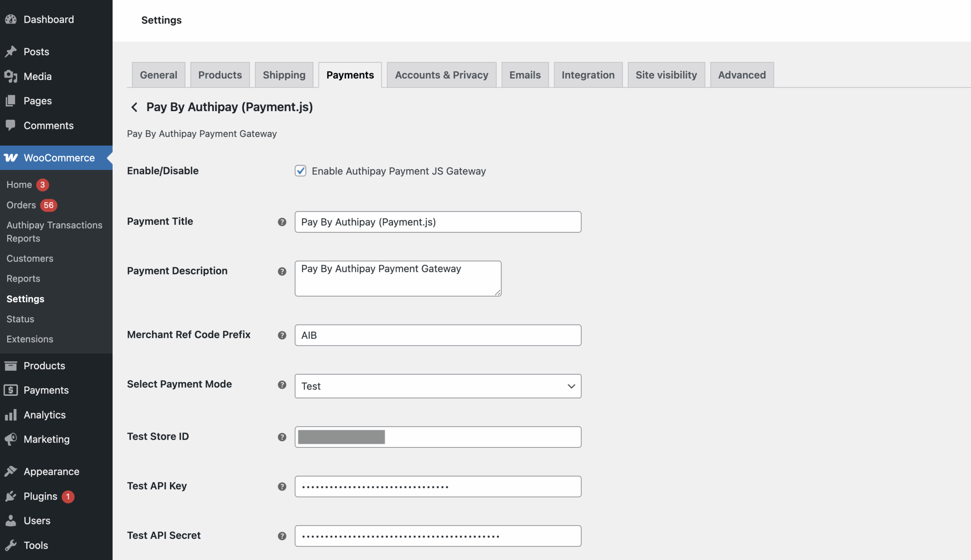The image size is (971, 560).
Task: Click the Test Store ID field
Action: 438,437
